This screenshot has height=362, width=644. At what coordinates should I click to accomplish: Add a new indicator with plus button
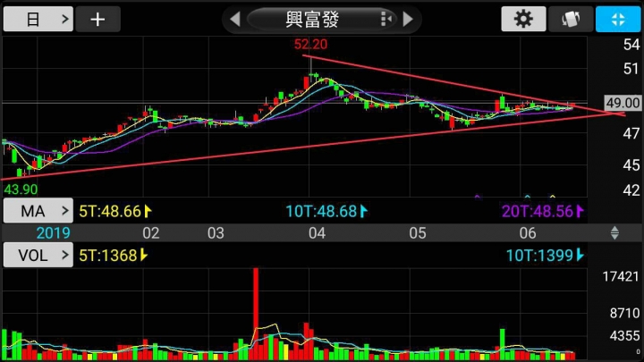pos(97,19)
